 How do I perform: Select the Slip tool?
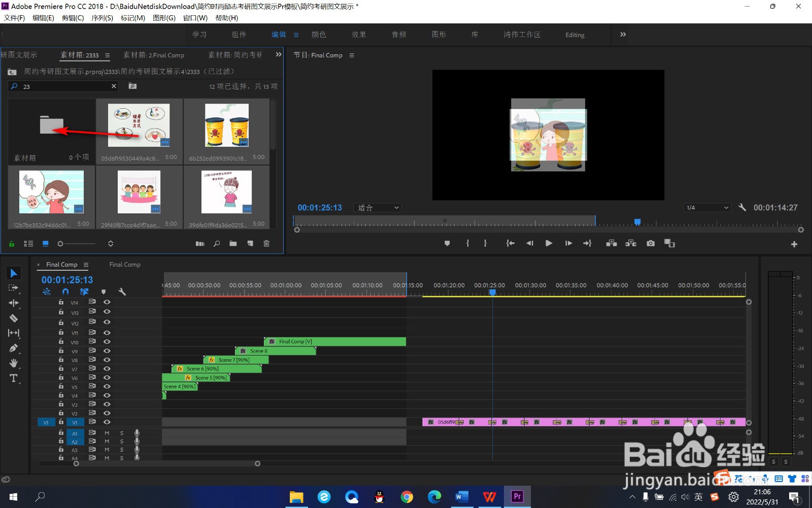14,333
